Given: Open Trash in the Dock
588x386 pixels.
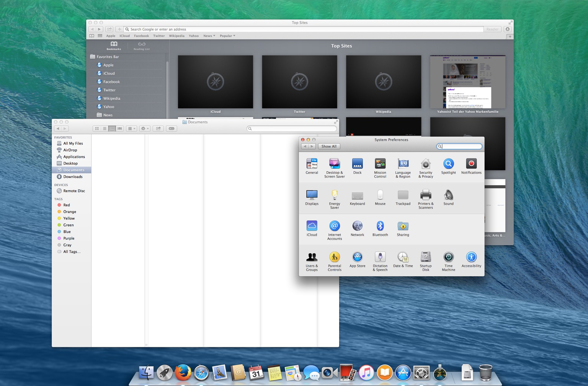Looking at the screenshot, I should pyautogui.click(x=485, y=372).
